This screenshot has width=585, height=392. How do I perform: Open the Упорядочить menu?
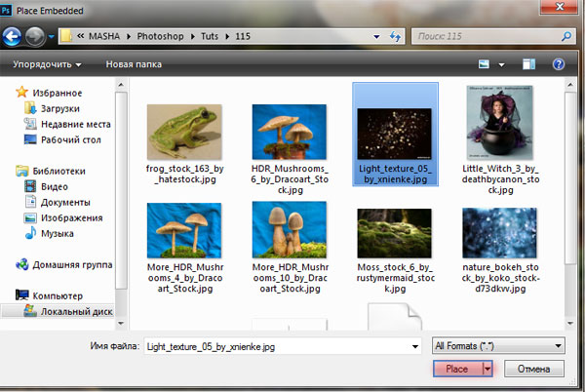47,64
